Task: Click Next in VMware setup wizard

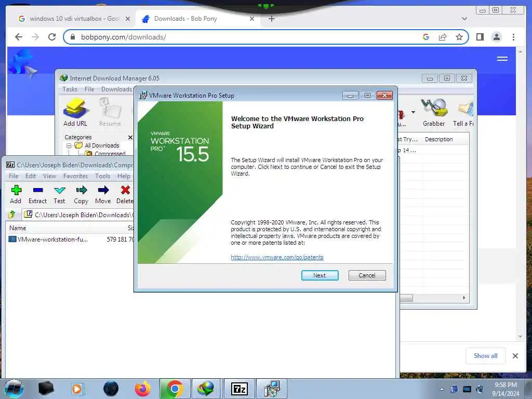Action: [x=320, y=275]
